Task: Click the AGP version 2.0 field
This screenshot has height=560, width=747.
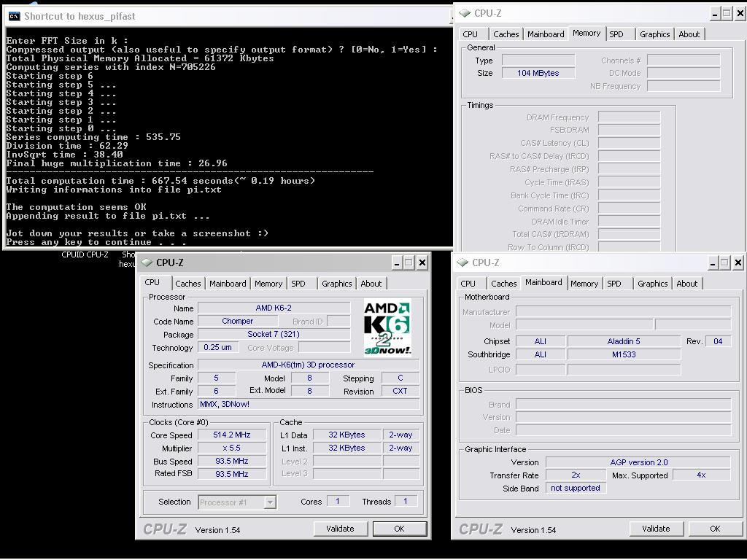Action: (x=638, y=462)
